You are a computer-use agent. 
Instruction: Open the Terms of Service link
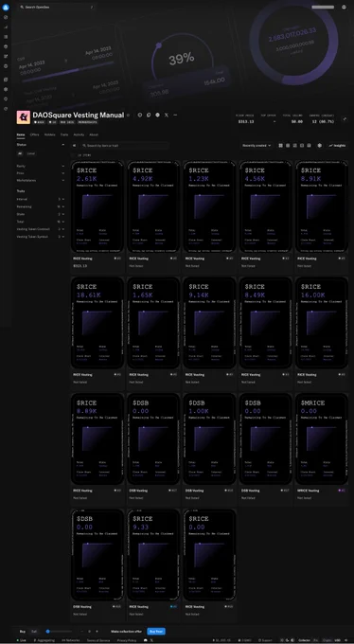click(x=99, y=640)
